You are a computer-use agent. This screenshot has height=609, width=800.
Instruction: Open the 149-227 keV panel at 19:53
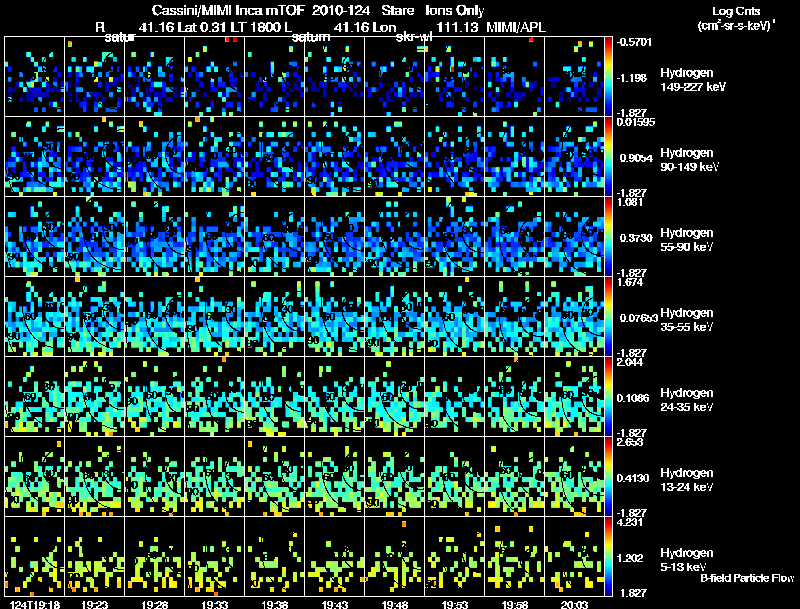455,77
